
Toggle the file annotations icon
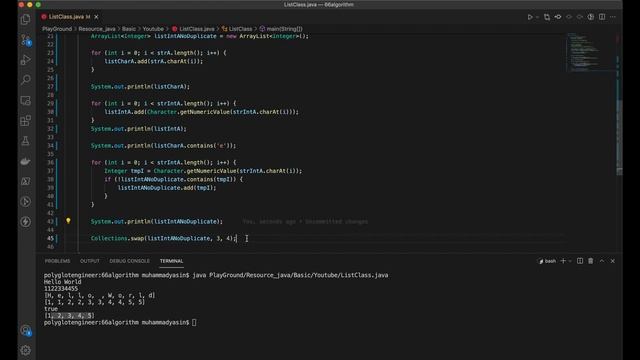[x=591, y=17]
